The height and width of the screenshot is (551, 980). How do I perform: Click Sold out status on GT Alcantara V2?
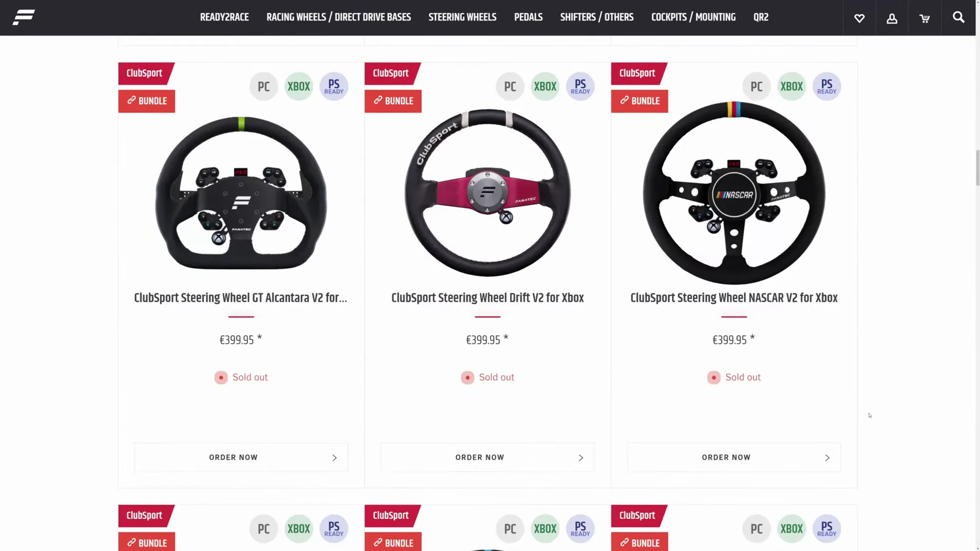pos(241,378)
